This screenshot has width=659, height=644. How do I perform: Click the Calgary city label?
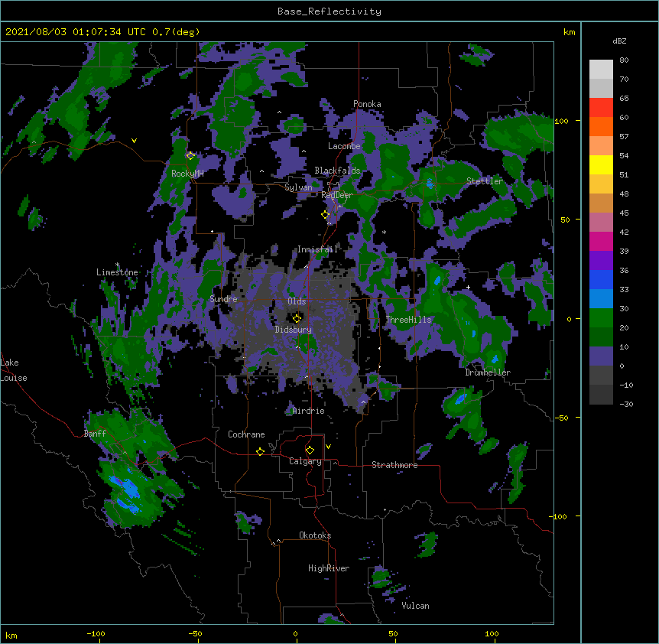pyautogui.click(x=305, y=461)
